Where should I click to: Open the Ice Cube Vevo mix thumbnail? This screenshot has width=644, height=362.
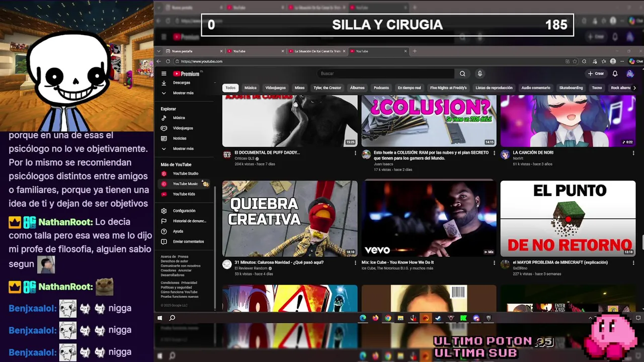pos(429,219)
